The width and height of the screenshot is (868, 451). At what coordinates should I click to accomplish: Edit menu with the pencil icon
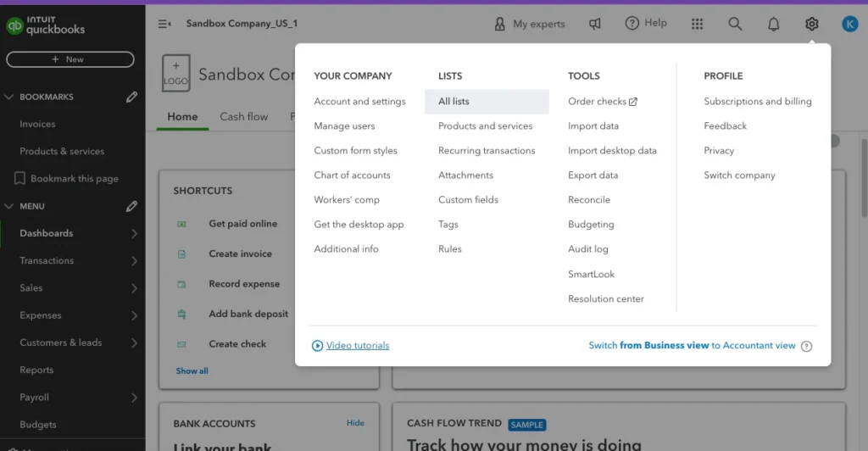click(131, 206)
